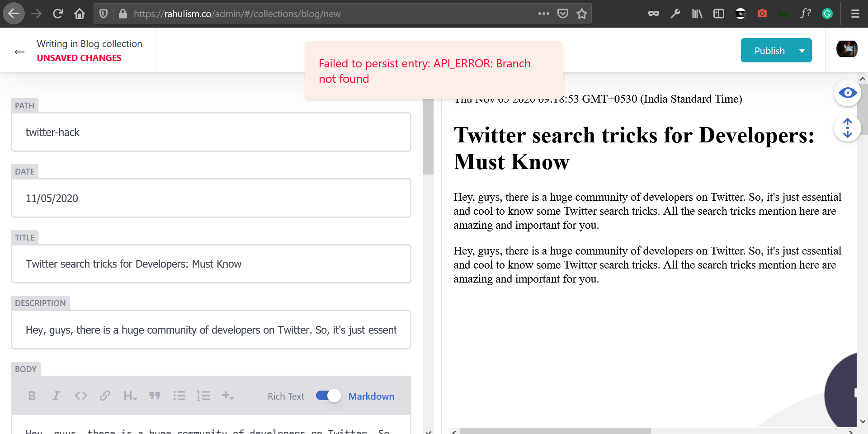The height and width of the screenshot is (434, 868).
Task: Open the Headings dropdown in body toolbar
Action: pyautogui.click(x=130, y=396)
